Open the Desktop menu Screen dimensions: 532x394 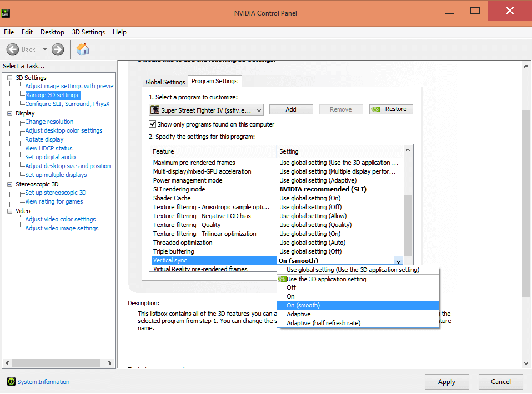[52, 32]
